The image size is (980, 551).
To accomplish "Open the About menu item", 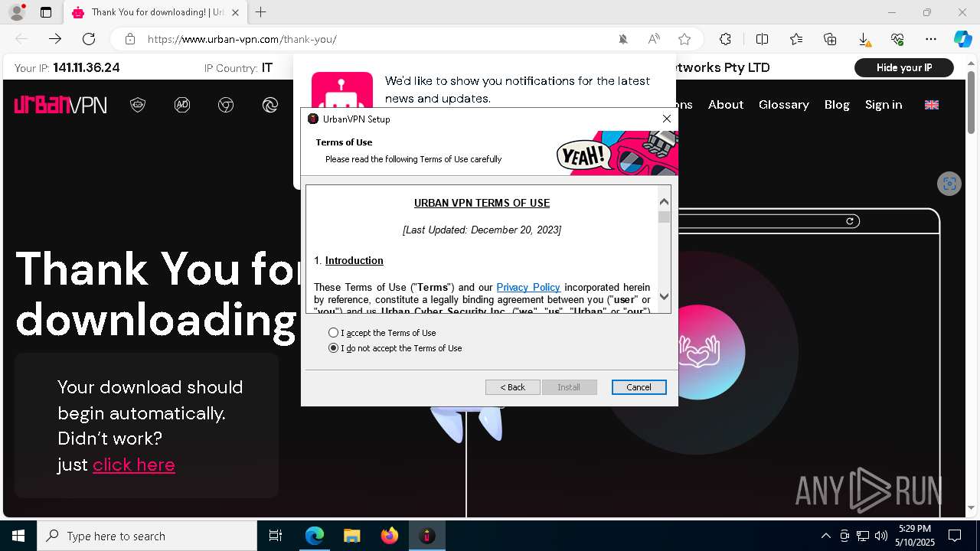I will click(x=726, y=105).
